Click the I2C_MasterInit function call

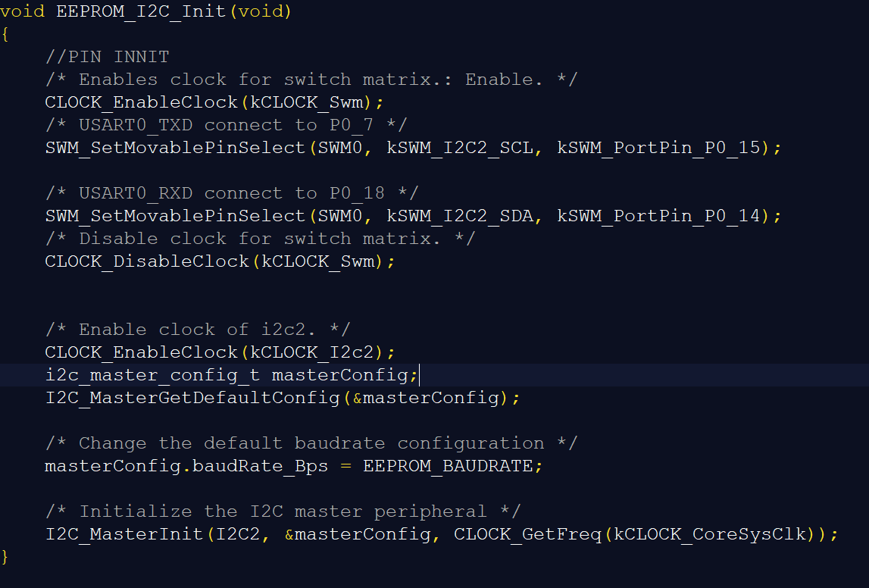click(x=124, y=534)
